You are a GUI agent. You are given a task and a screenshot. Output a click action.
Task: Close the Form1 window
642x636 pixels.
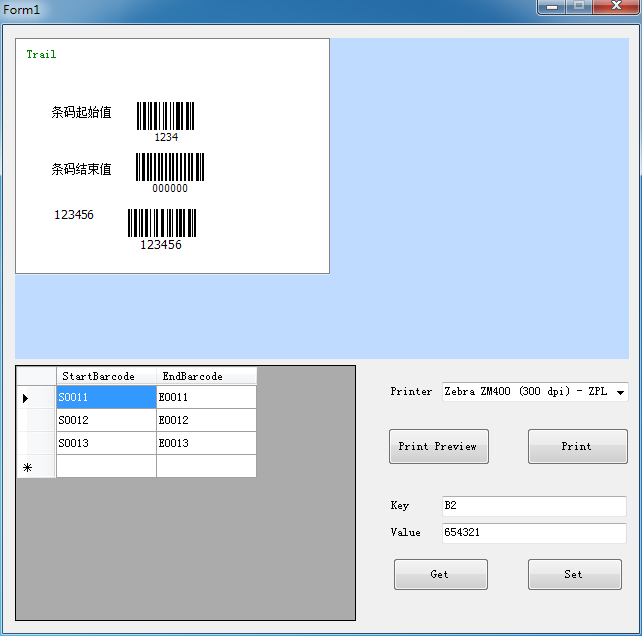click(x=616, y=7)
